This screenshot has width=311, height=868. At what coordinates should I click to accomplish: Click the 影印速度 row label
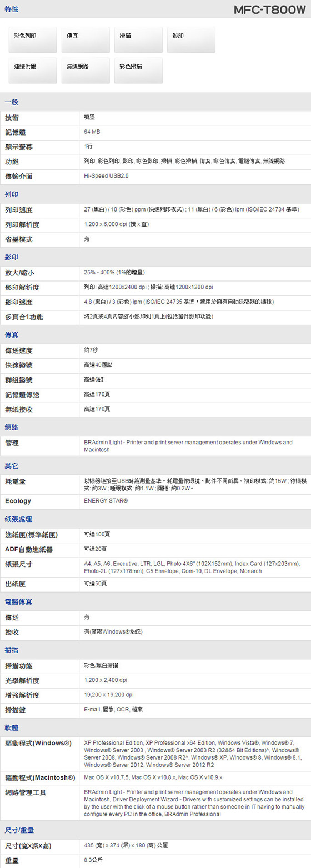coord(18,302)
